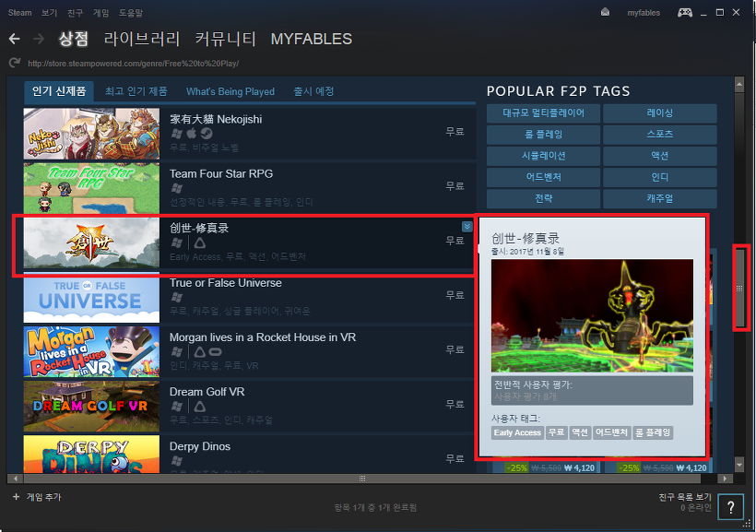Image resolution: width=756 pixels, height=532 pixels.
Task: Click horizontal scrollbar right arrow
Action: click(724, 479)
